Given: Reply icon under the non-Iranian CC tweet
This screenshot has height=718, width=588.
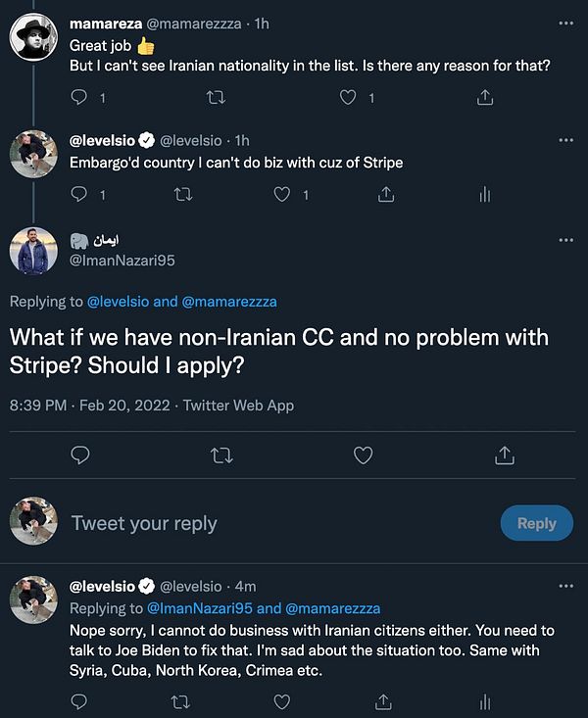Looking at the screenshot, I should (x=81, y=455).
